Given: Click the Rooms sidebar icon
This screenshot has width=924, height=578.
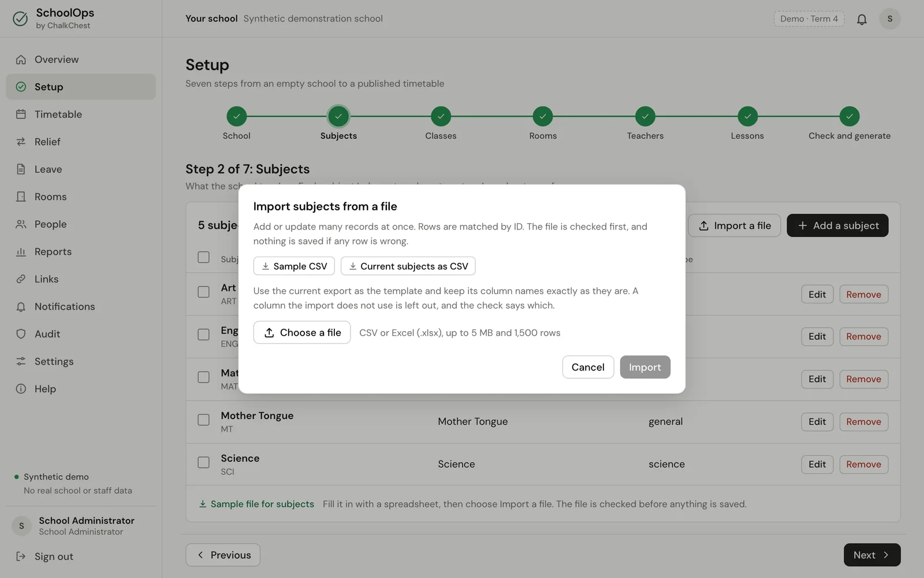Looking at the screenshot, I should coord(21,197).
